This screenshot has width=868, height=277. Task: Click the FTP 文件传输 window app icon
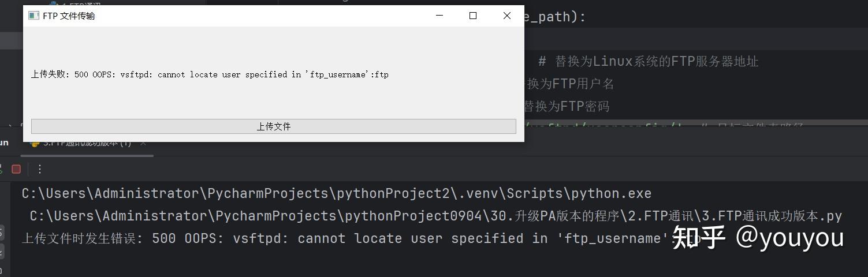[33, 16]
